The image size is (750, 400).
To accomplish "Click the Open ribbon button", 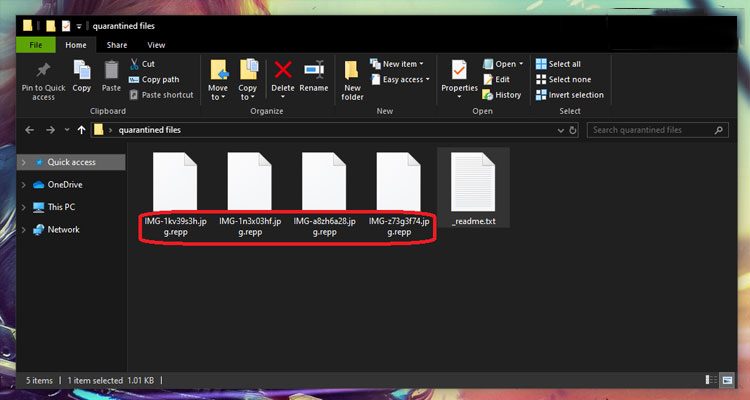I will coord(503,64).
